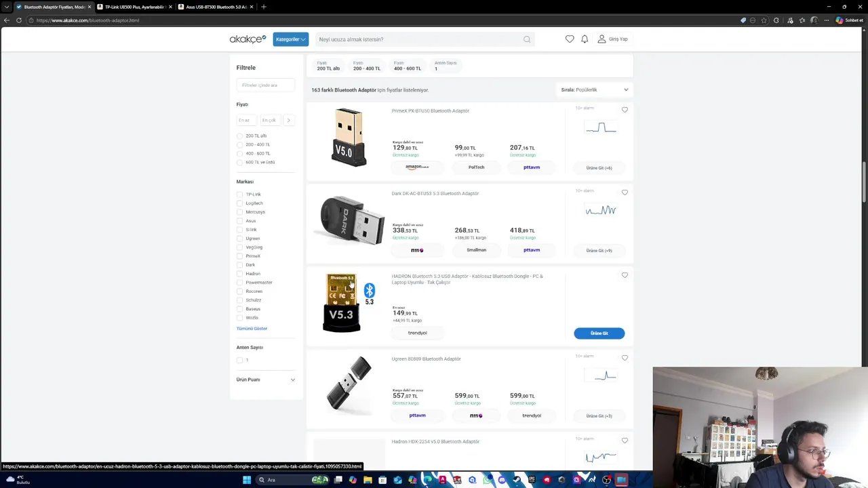Screen dimensions: 868x488
Task: Check the Baseus brand checkbox
Action: [239, 309]
